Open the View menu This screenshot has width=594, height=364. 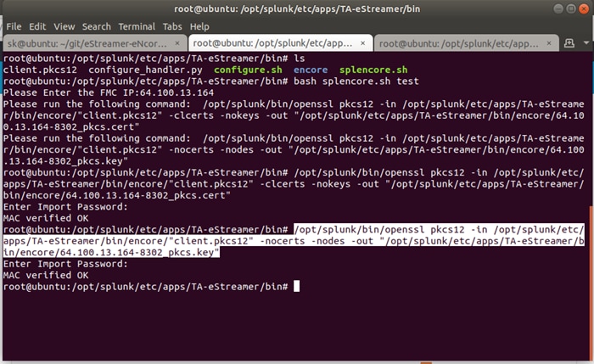[64, 26]
